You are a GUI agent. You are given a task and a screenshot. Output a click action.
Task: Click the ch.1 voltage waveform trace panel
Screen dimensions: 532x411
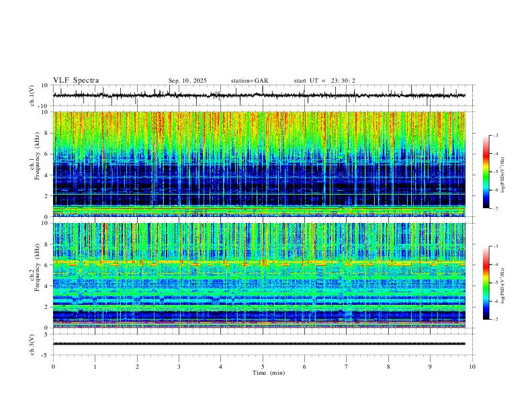point(263,95)
